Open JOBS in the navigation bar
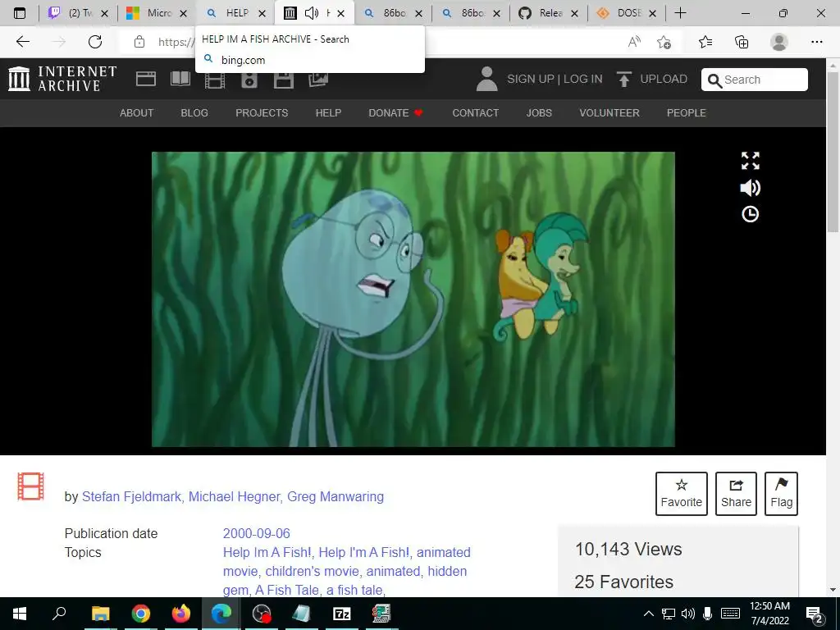Viewport: 840px width, 630px height. click(x=539, y=113)
